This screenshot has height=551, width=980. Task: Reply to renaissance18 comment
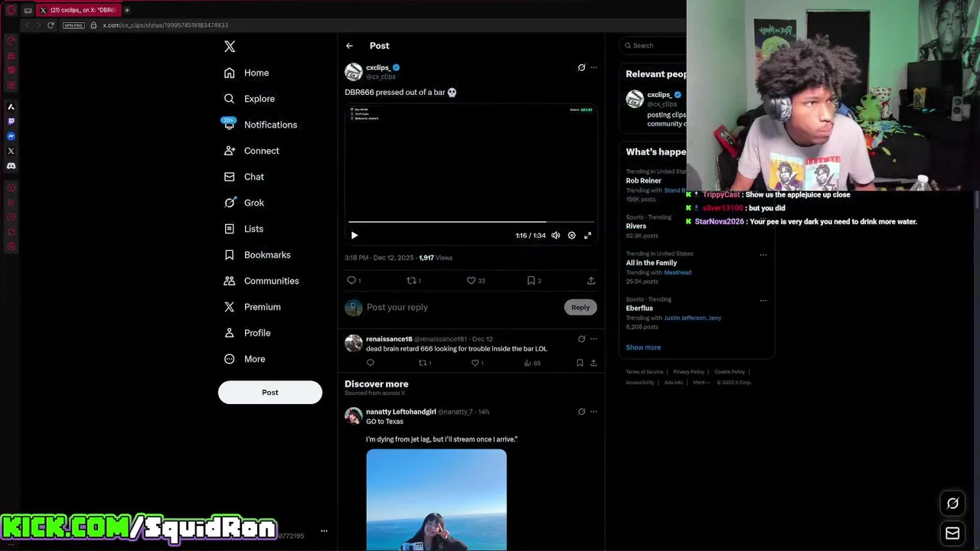point(371,363)
